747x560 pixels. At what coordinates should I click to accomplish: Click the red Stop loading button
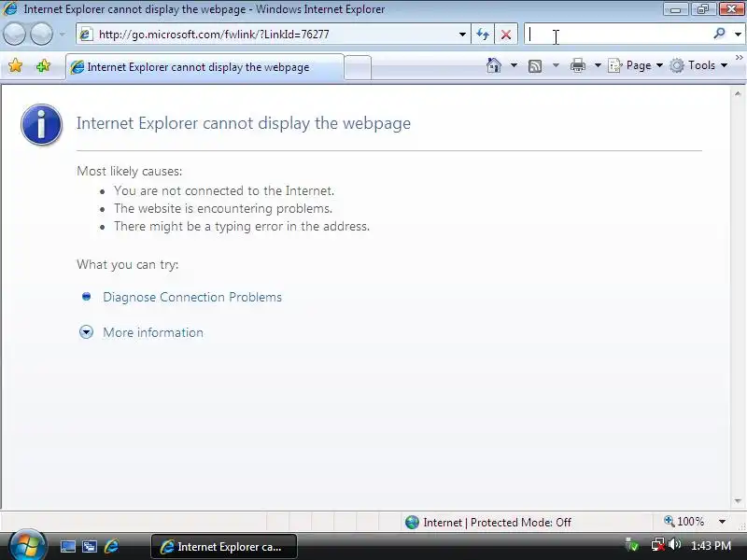(x=506, y=35)
